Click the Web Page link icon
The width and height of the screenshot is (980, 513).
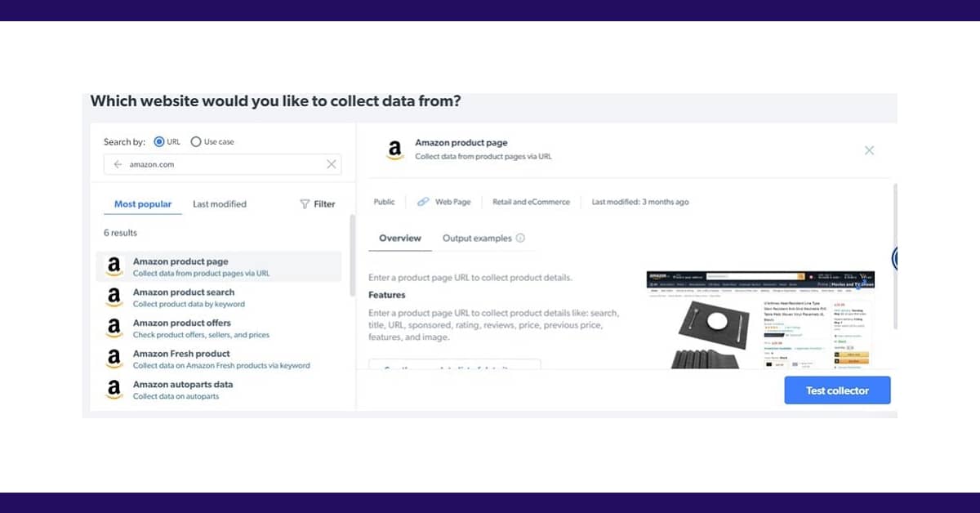point(423,202)
